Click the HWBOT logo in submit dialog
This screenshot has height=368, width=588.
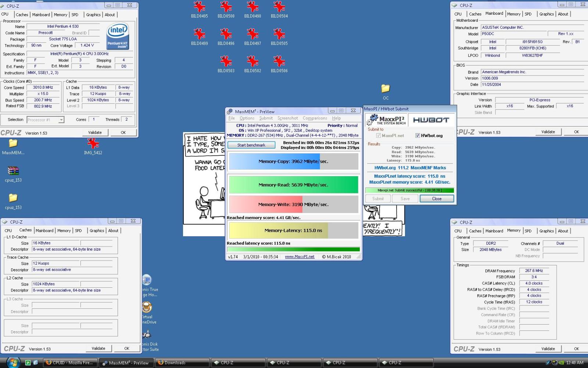coord(431,120)
